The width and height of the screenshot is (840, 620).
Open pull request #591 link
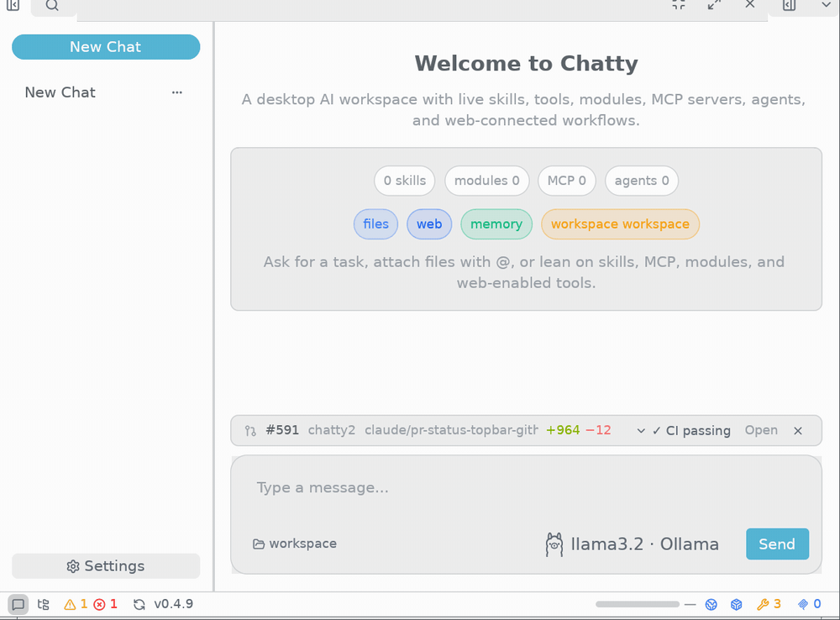point(282,430)
